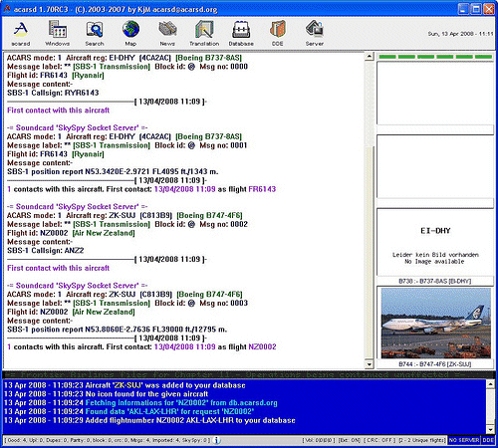Click the Msg no: 0003 message label line

click(127, 303)
